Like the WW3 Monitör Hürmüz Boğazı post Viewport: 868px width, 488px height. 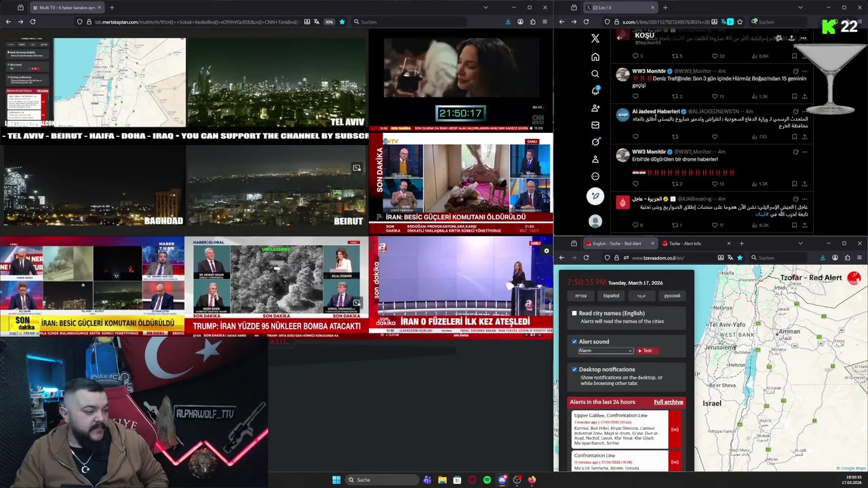pos(715,96)
